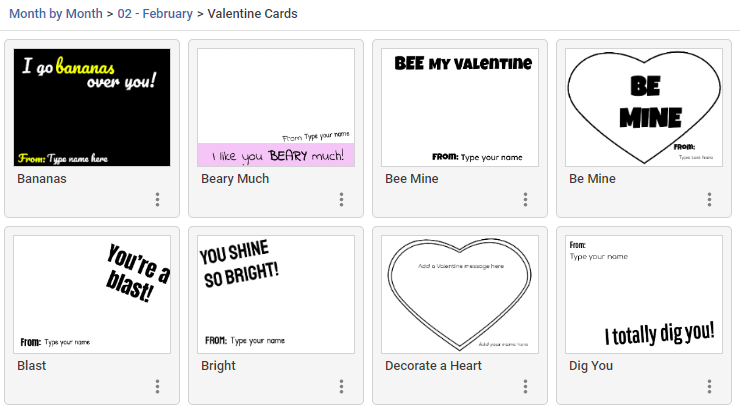Screen dimensions: 740x410
Task: Open the three-dot menu for Blast card
Action: tap(158, 386)
